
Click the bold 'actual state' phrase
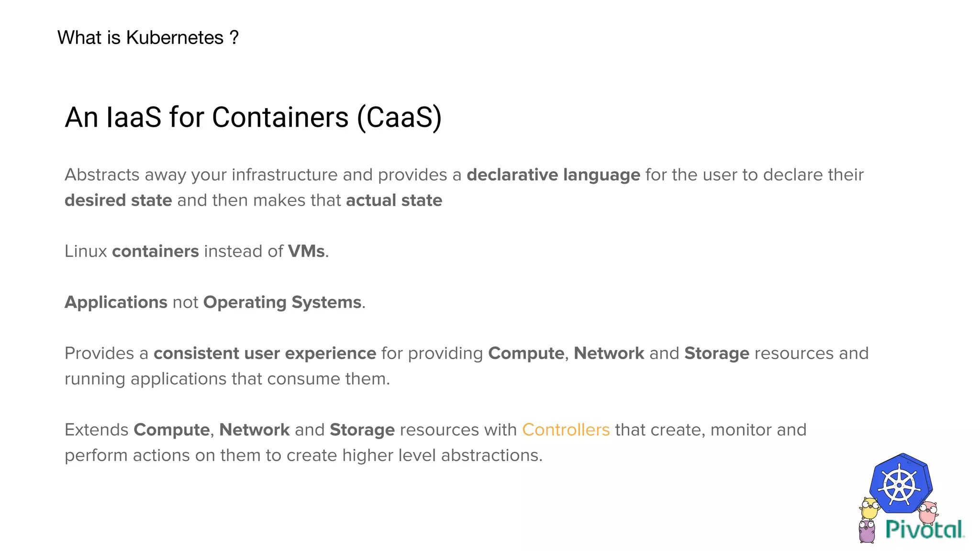(394, 200)
